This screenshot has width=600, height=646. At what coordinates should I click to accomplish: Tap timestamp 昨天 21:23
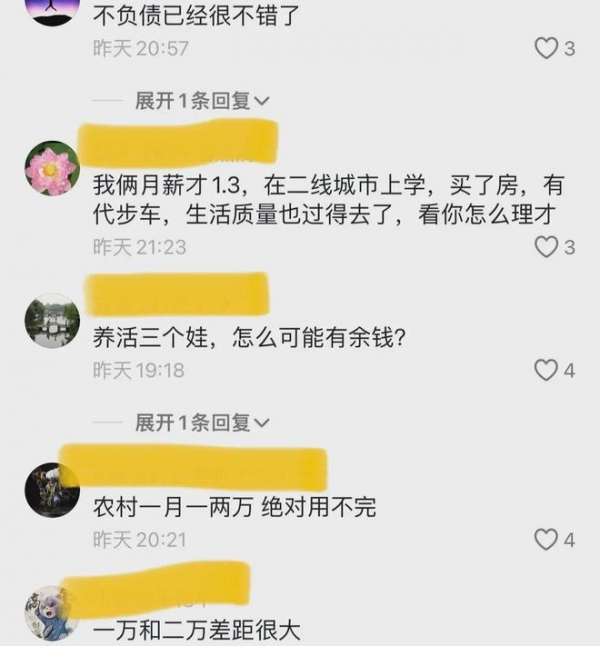tap(140, 247)
